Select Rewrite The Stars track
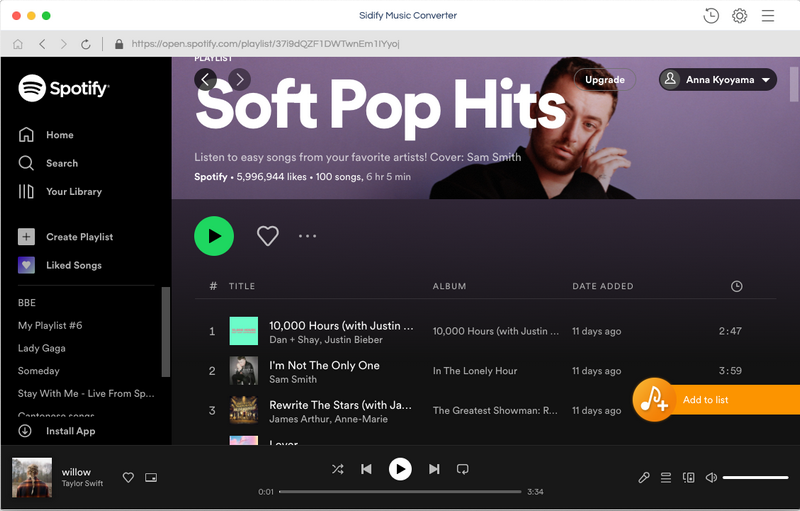The image size is (800, 511). (340, 405)
